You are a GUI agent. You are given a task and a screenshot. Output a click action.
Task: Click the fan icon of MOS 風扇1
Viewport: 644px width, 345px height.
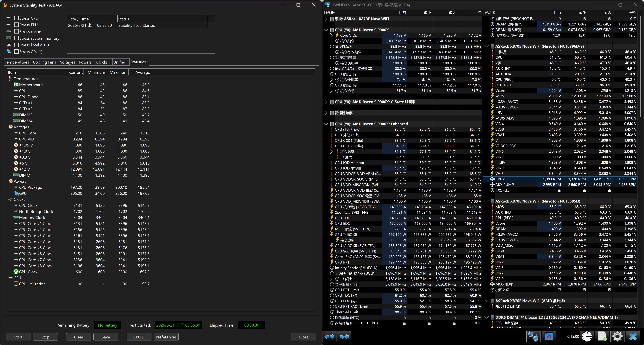pyautogui.click(x=492, y=284)
